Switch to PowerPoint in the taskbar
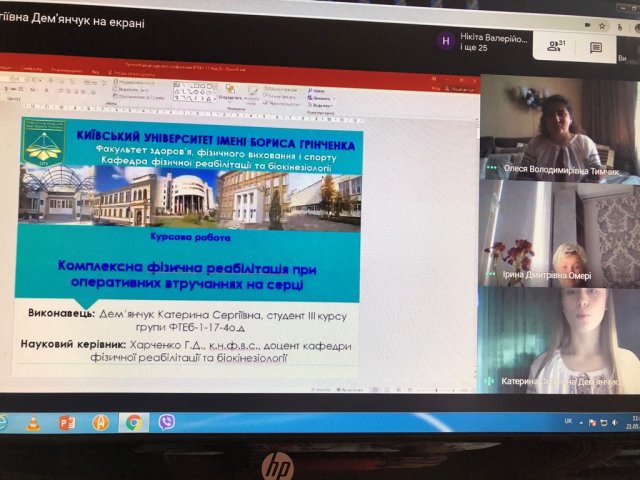The height and width of the screenshot is (480, 640). tap(68, 423)
